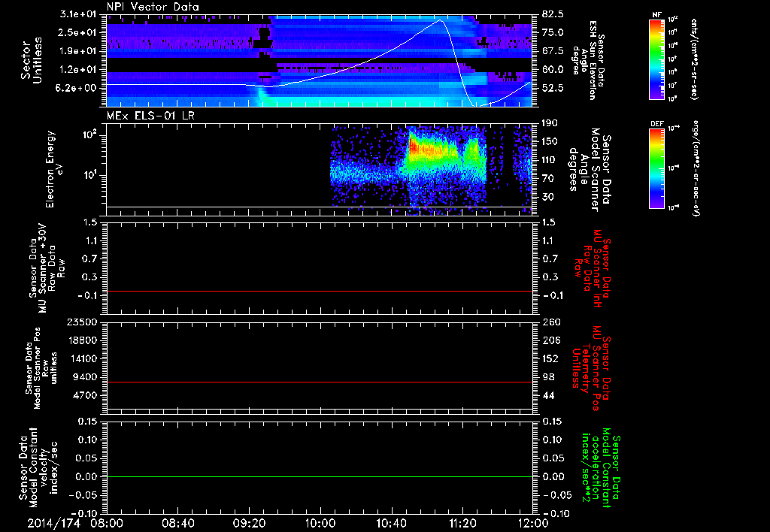Select the 'MEx ELS-01 LR' panel title
The width and height of the screenshot is (770, 532).
tap(150, 116)
